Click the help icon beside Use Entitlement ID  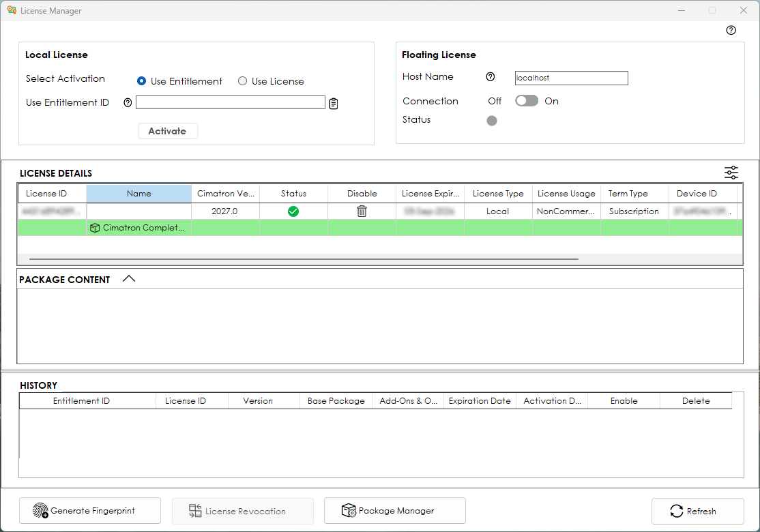(x=128, y=103)
